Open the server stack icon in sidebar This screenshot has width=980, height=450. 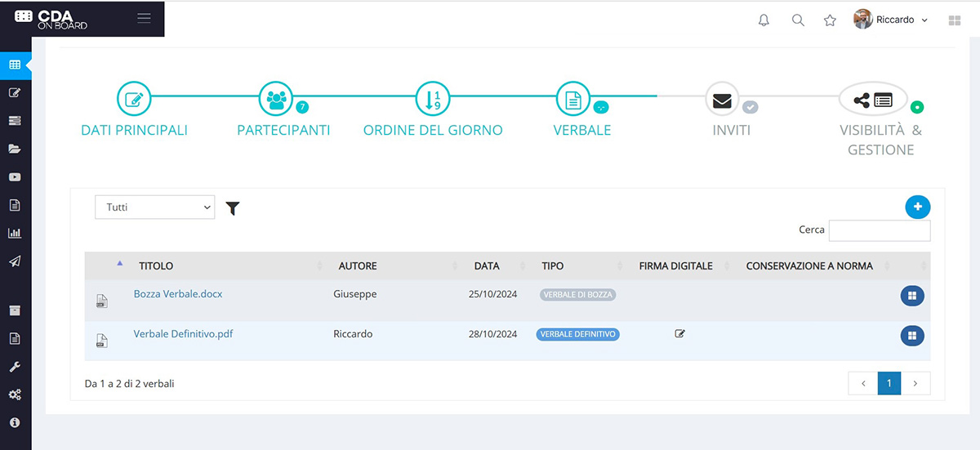(x=15, y=121)
